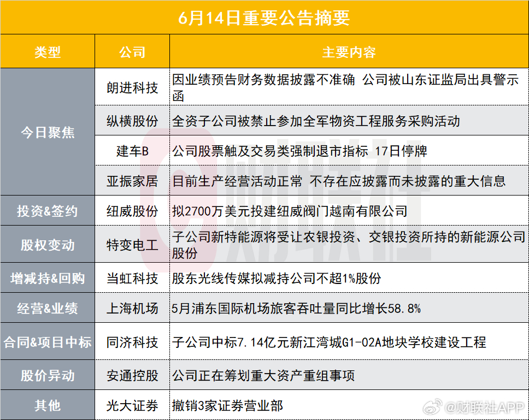529x420 pixels.
Task: Click the title '6月14日重要公告摘要'
Action: tap(264, 17)
